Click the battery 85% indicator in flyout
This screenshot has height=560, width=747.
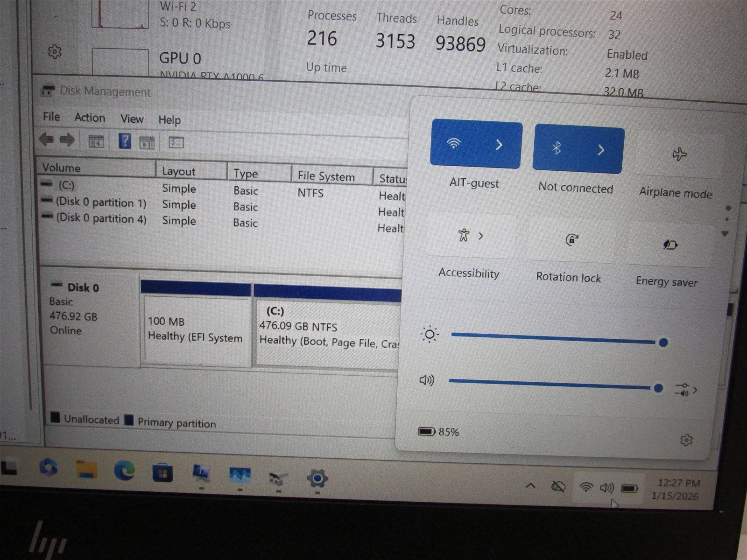tap(438, 432)
